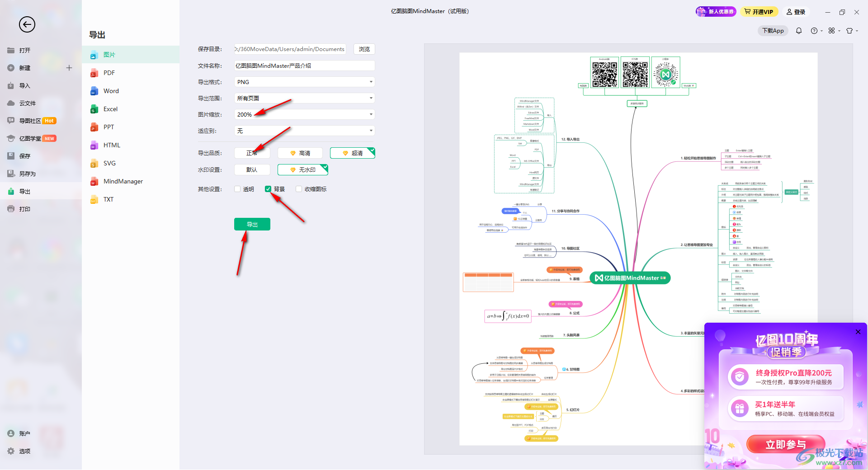Click the PPT file format icon
Viewport: 868px width, 470px height.
coord(94,127)
